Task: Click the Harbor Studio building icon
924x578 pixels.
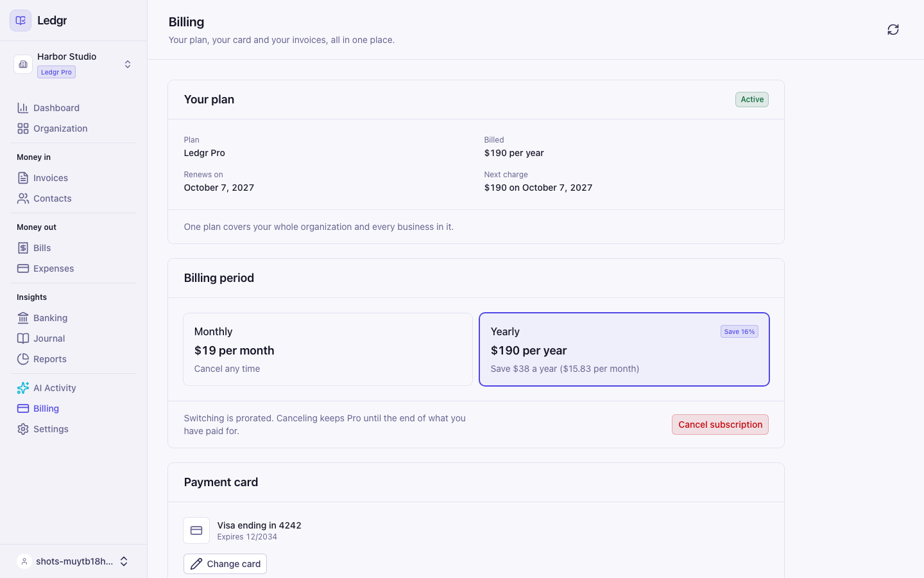Action: coord(23,64)
